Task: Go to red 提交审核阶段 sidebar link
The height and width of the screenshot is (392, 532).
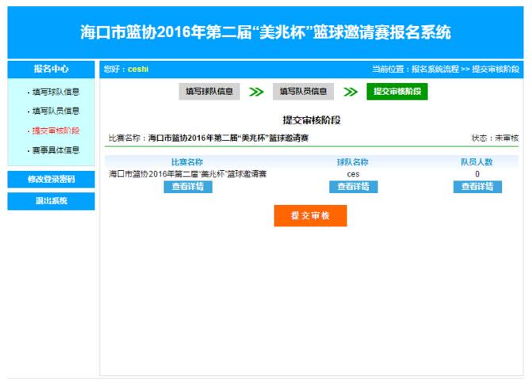Action: pyautogui.click(x=55, y=131)
